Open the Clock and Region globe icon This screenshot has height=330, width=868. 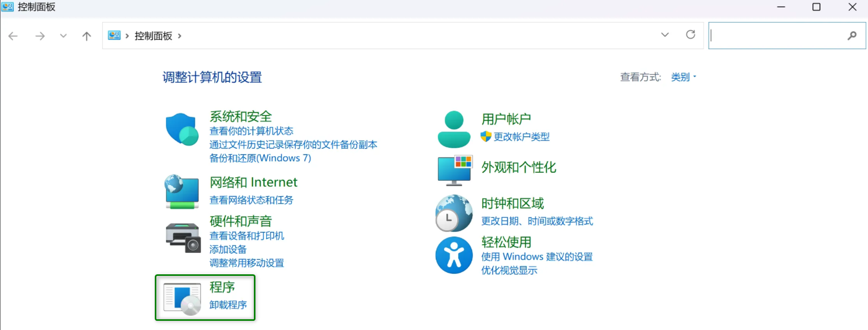[454, 213]
